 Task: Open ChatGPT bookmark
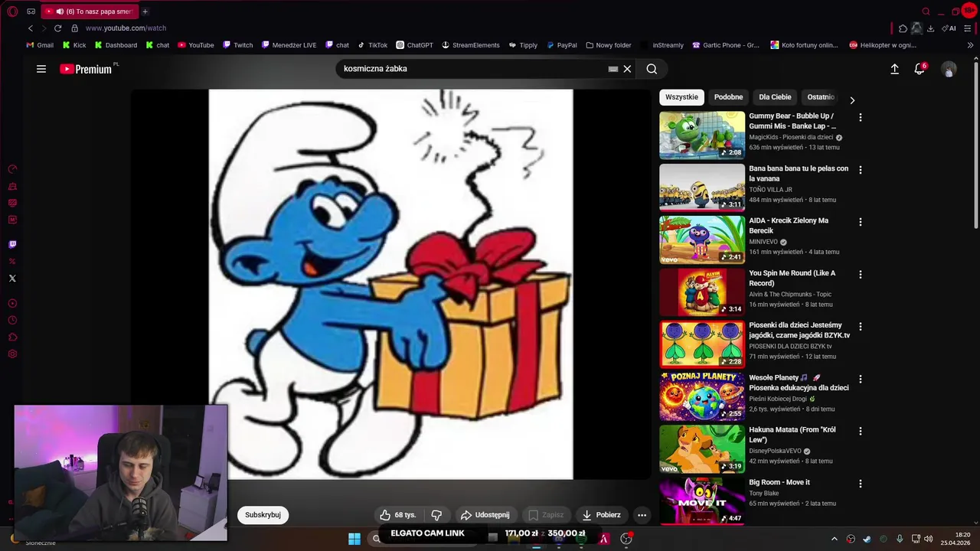(414, 45)
